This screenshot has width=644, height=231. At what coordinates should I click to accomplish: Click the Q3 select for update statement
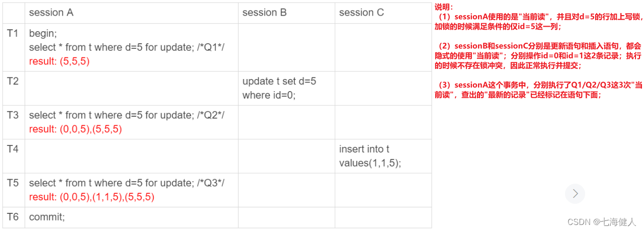[127, 183]
